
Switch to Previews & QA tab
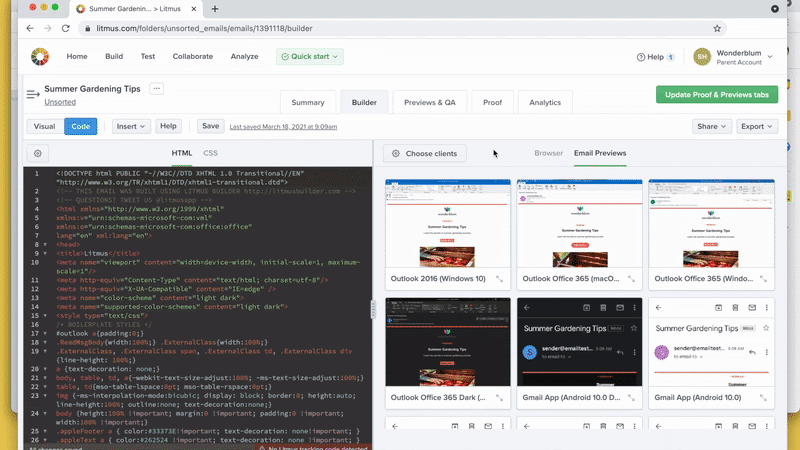click(x=430, y=103)
